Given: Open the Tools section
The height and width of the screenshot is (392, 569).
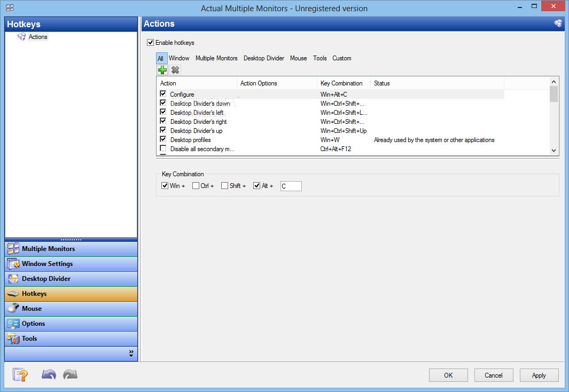Looking at the screenshot, I should (71, 339).
